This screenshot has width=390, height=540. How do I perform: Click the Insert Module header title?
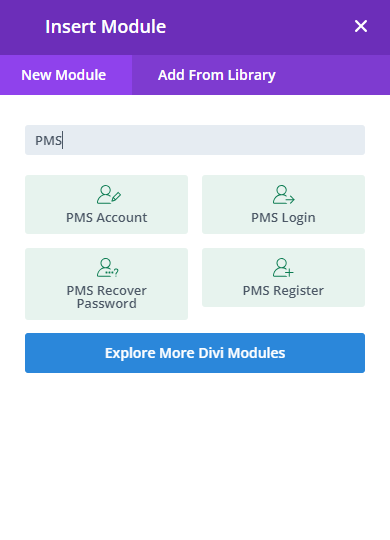[105, 27]
